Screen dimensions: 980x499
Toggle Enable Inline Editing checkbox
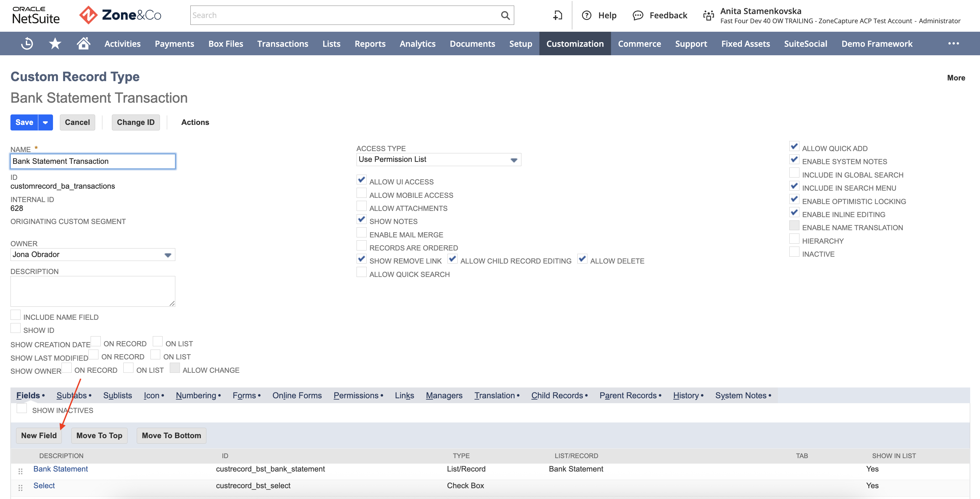coord(794,213)
